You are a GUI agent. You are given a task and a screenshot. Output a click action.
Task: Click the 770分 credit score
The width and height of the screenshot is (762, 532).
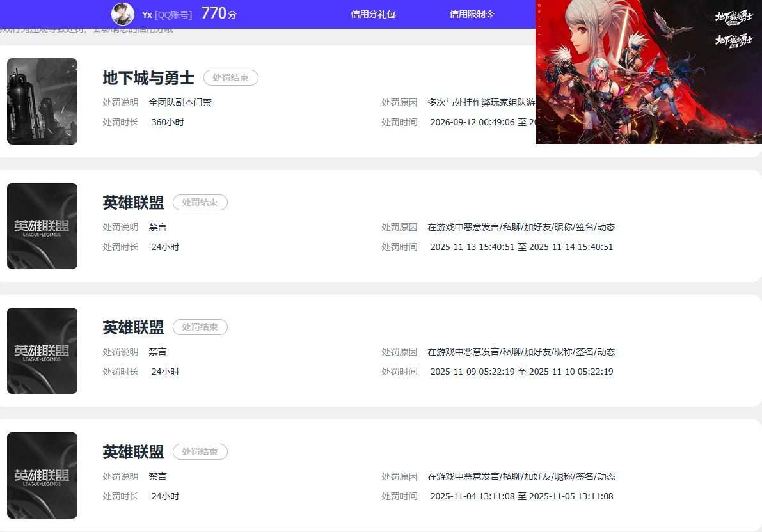[219, 13]
